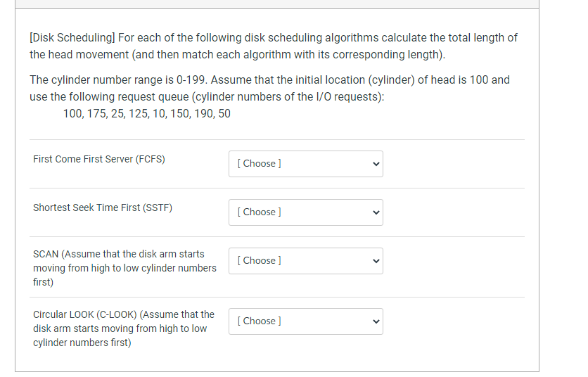The width and height of the screenshot is (588, 377).
Task: Open the FCFS answer dropdown
Action: [x=306, y=164]
